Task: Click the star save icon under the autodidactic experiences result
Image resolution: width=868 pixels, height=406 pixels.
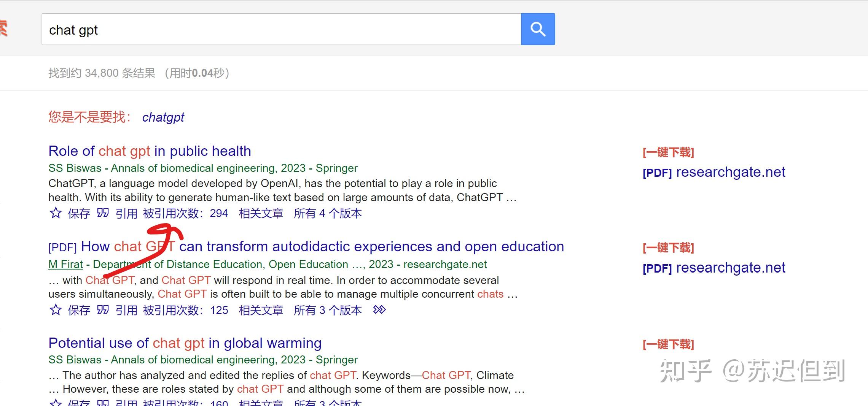Action: (56, 310)
